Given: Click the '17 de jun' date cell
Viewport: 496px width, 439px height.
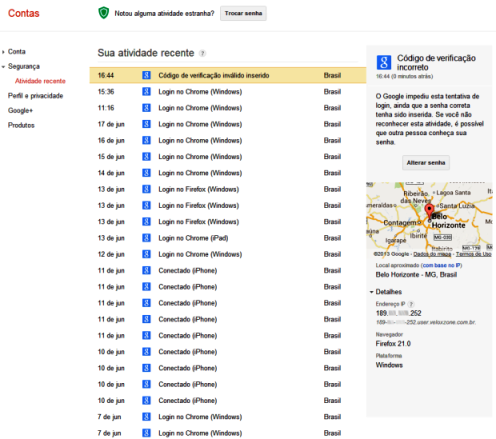Looking at the screenshot, I should (x=111, y=124).
